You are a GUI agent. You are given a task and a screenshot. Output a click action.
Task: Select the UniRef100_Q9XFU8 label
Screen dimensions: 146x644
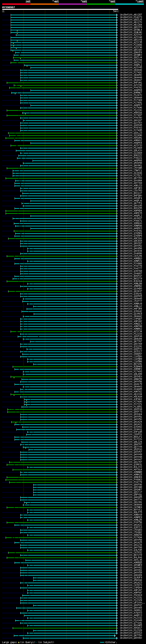(x=131, y=337)
